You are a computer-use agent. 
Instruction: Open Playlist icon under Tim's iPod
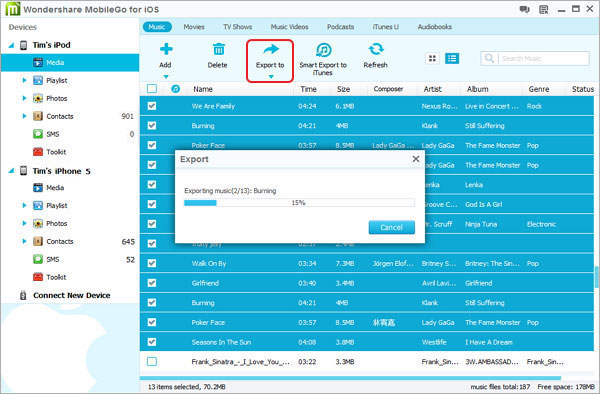pyautogui.click(x=38, y=80)
